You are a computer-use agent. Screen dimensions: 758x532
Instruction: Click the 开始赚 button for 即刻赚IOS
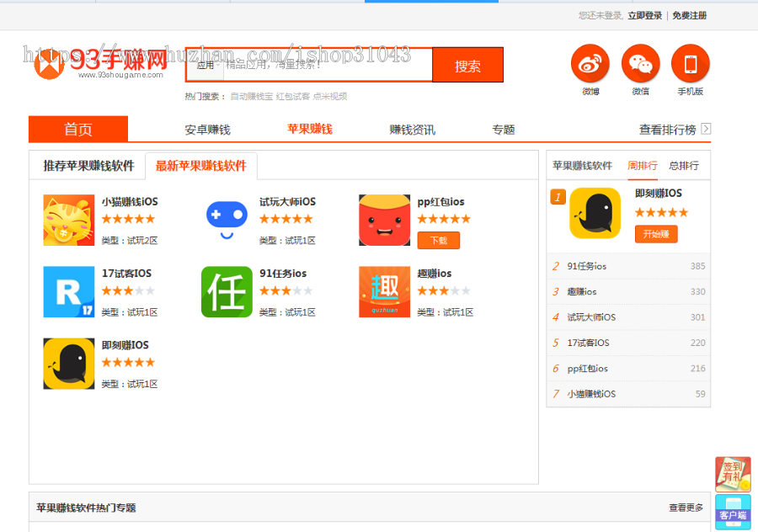(656, 234)
